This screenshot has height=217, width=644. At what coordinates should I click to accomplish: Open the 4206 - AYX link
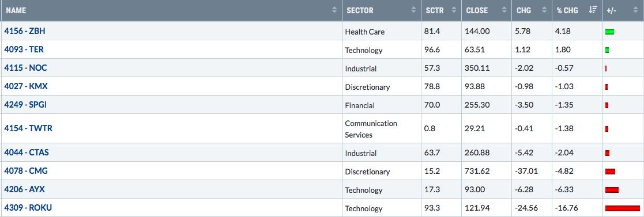pos(25,189)
